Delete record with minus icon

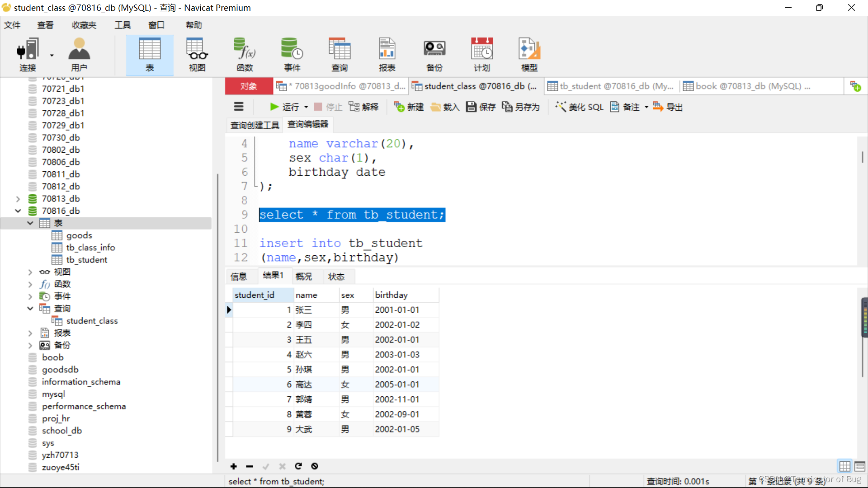(x=250, y=466)
